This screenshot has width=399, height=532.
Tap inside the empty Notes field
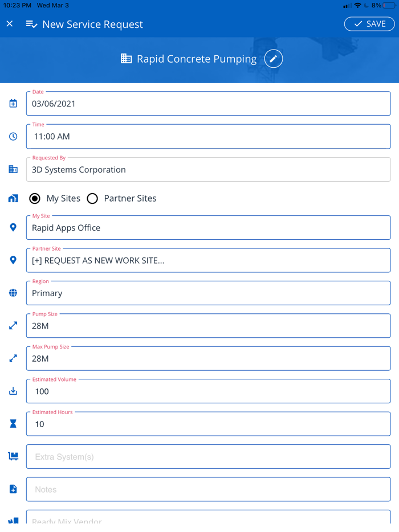coord(208,489)
